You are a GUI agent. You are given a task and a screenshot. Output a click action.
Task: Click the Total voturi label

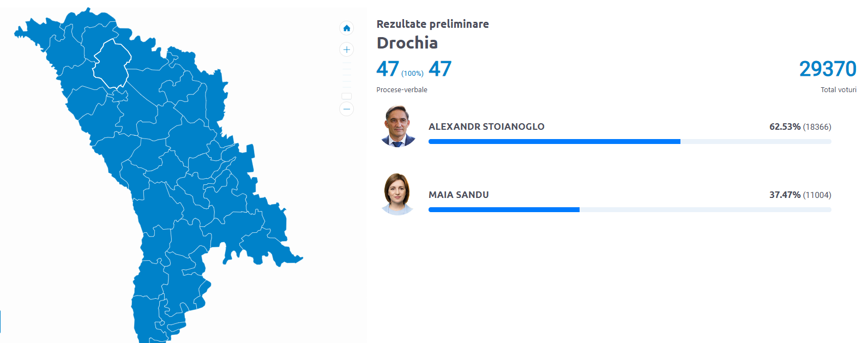tap(838, 90)
